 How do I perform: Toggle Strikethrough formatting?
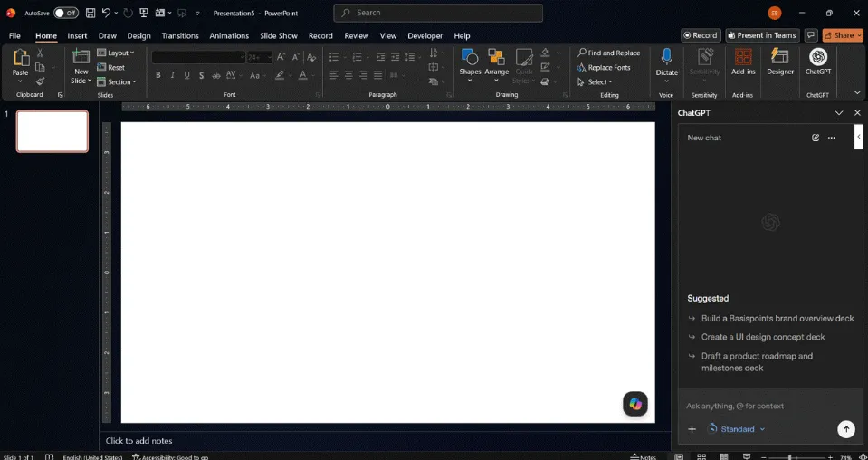pos(216,75)
